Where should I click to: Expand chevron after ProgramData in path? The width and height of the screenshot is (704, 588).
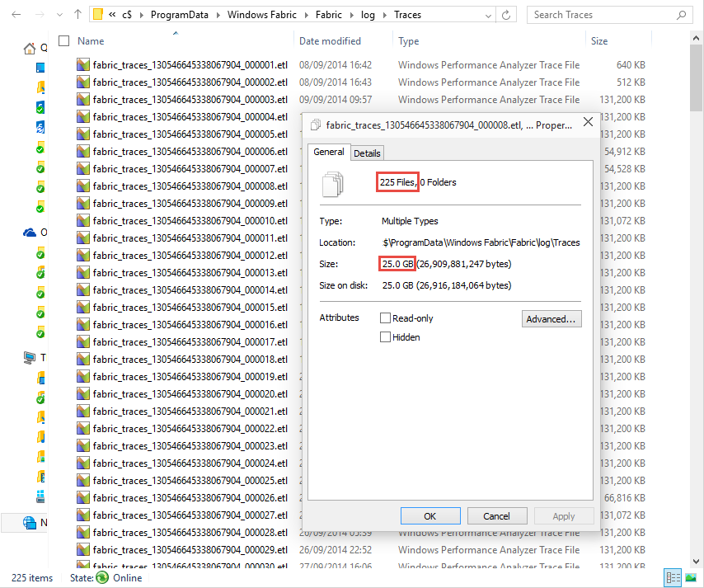pyautogui.click(x=218, y=16)
